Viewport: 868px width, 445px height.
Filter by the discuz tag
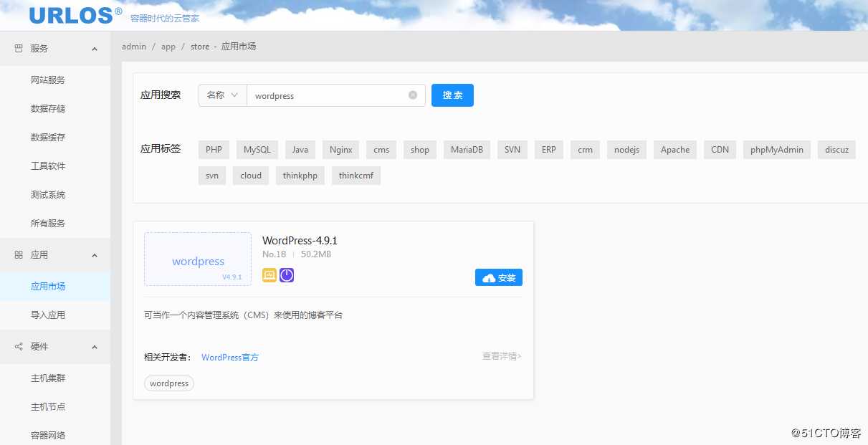(x=836, y=150)
